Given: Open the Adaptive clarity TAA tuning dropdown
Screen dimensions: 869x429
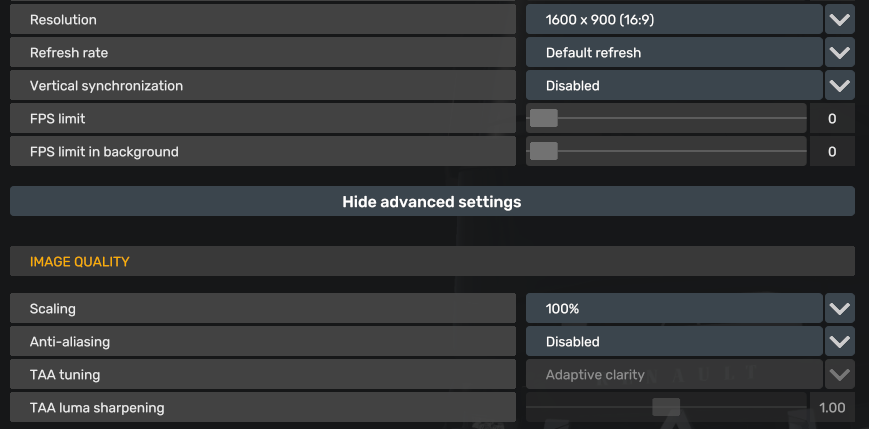Looking at the screenshot, I should (673, 375).
